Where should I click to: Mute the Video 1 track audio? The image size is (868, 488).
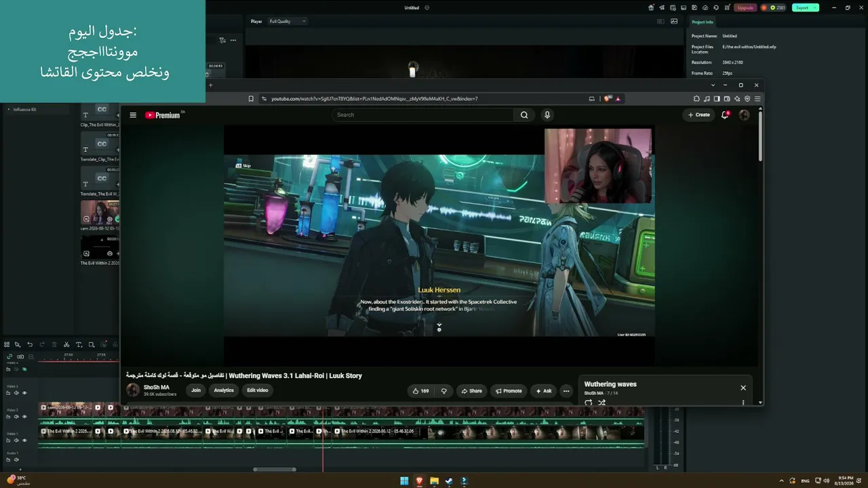[16, 441]
